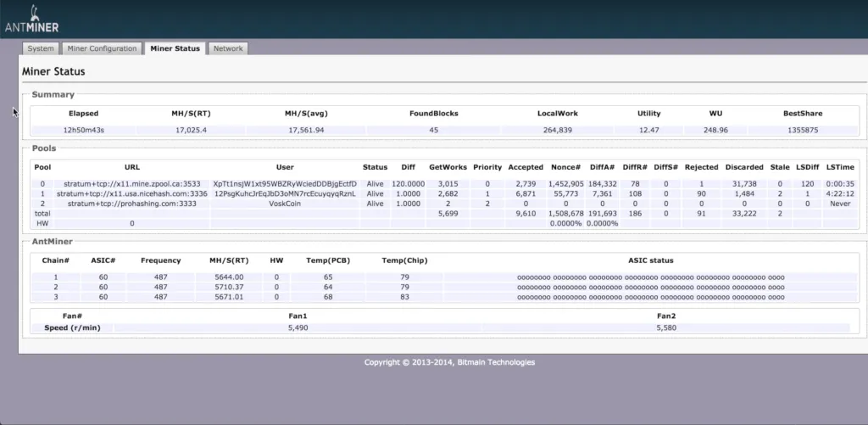Click the 12PsgKuhc wallet user cell
Viewport: 868px width, 425px height.
click(285, 194)
